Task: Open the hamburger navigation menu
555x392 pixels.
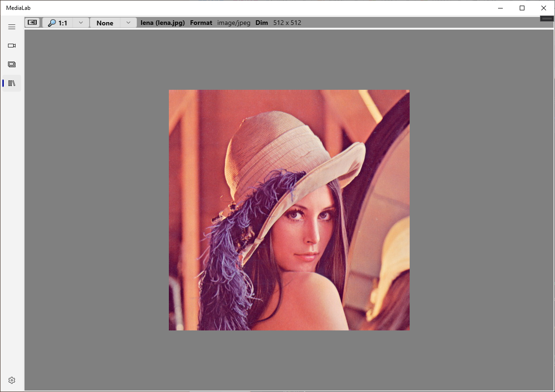Action: [x=12, y=27]
